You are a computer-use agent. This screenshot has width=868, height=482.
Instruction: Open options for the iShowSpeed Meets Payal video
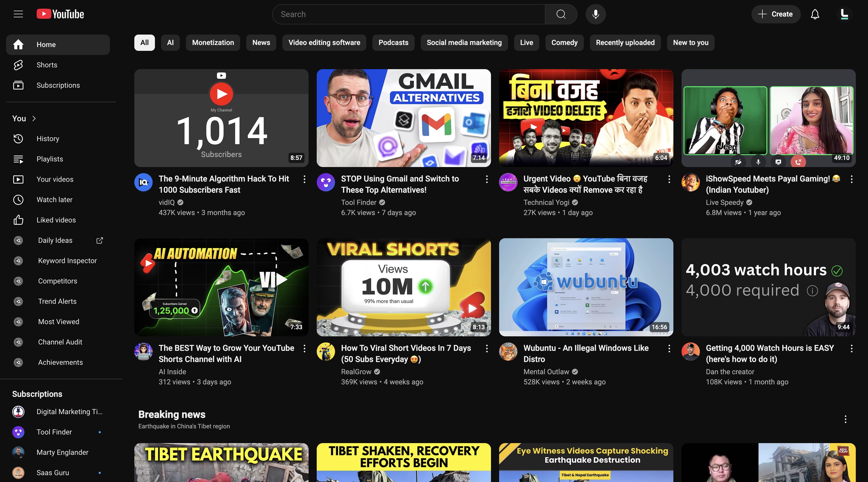pos(851,179)
